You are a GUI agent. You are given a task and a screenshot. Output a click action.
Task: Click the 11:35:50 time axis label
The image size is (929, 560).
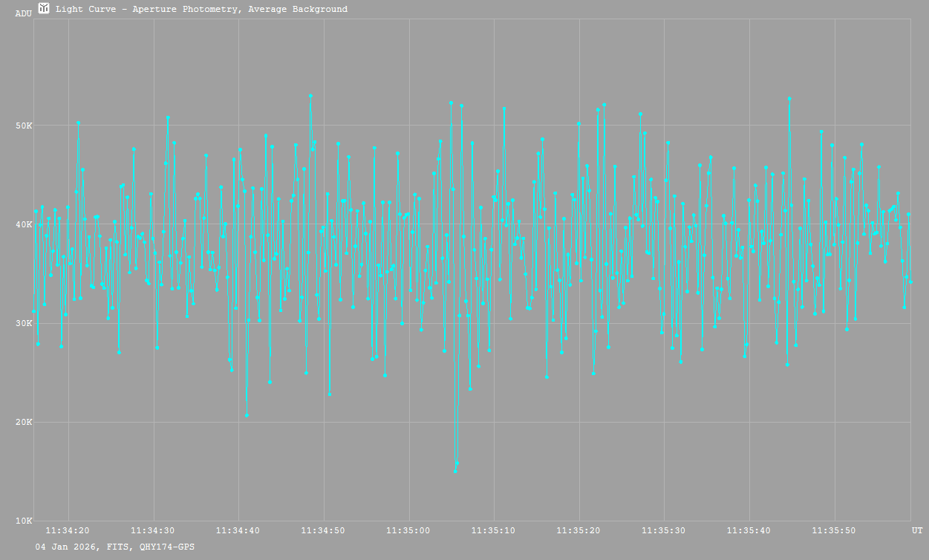(x=835, y=530)
